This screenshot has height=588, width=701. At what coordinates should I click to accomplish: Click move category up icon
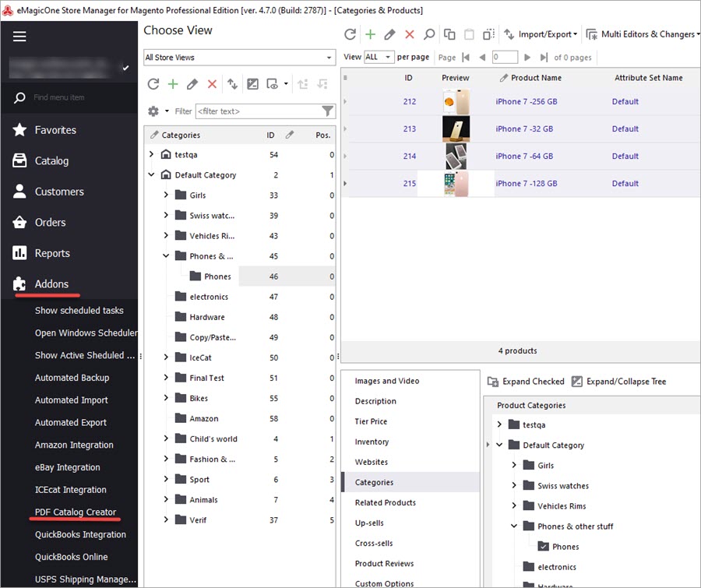[x=303, y=83]
